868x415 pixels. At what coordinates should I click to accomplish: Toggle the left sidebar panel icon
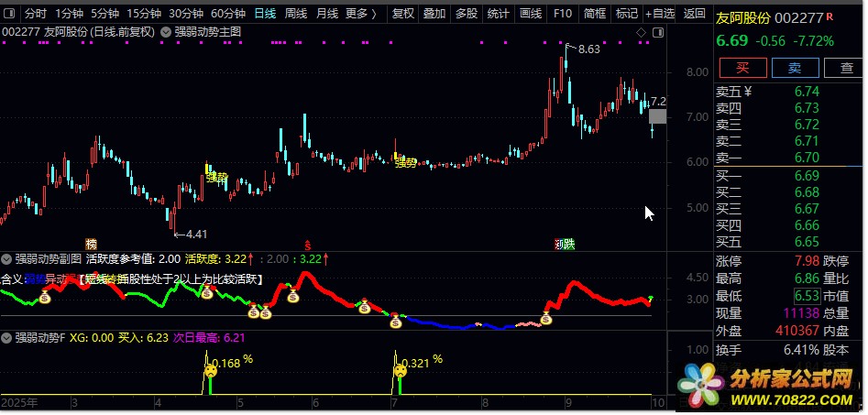[10, 13]
